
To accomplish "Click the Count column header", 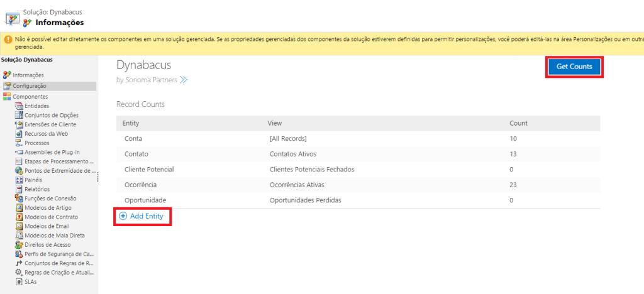I will 518,123.
